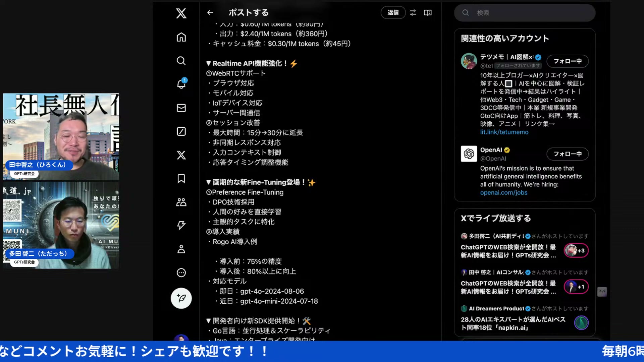The height and width of the screenshot is (362, 644).
Task: Click text gpt-4o-mini-2024-07-18 line
Action: [x=279, y=301]
